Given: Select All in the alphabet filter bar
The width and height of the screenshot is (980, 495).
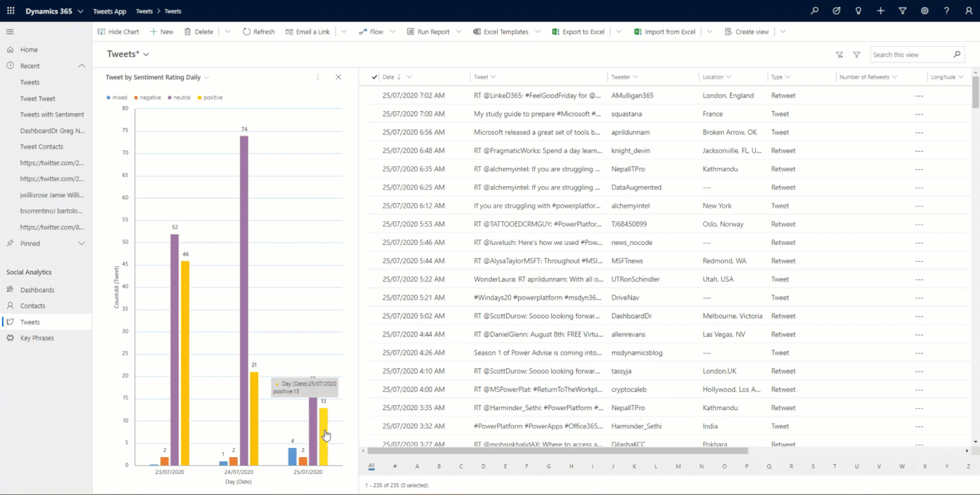Looking at the screenshot, I should click(371, 466).
